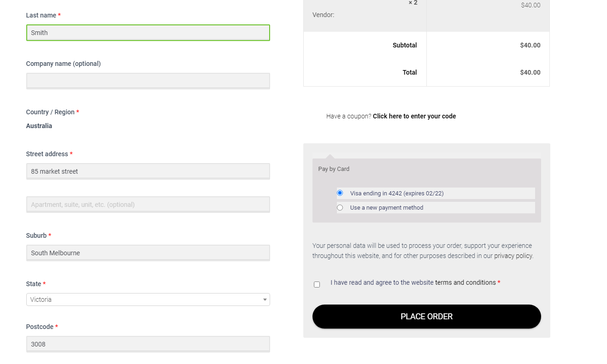This screenshot has width=607, height=364.
Task: Click the Place Order button
Action: pyautogui.click(x=426, y=317)
